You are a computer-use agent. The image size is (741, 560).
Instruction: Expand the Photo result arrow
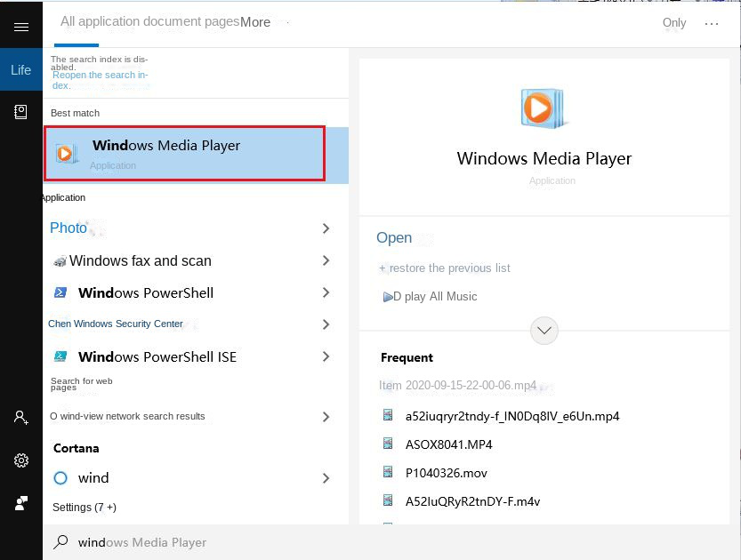click(x=326, y=228)
